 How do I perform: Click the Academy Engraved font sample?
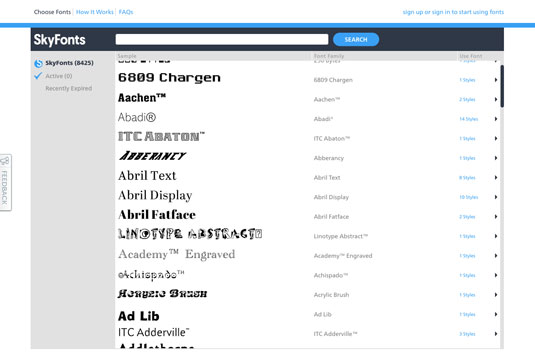176,255
